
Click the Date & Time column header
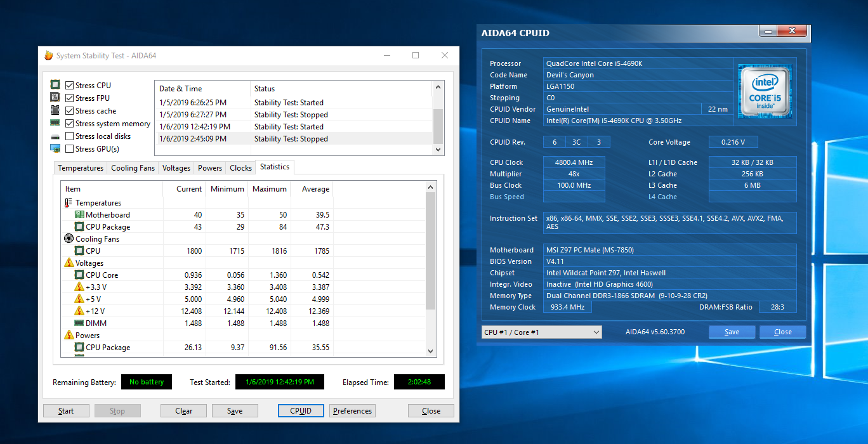pos(202,89)
